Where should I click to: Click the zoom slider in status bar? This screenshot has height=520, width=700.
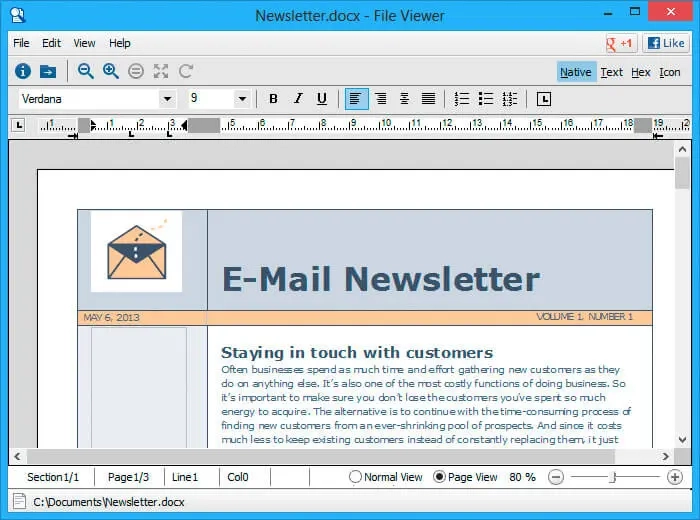pos(614,477)
